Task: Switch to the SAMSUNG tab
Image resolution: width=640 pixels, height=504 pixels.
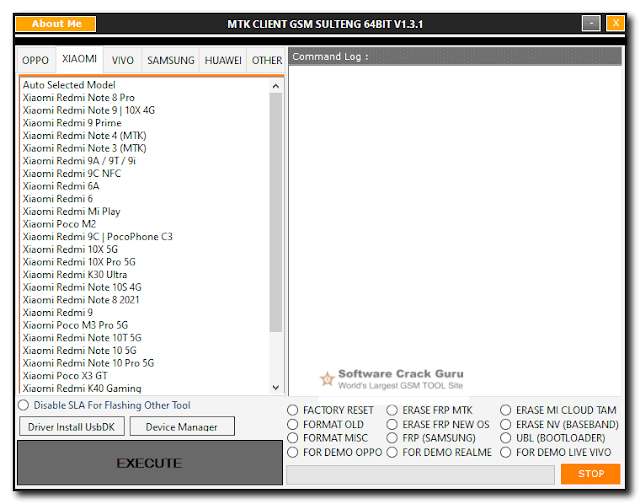Action: point(171,60)
